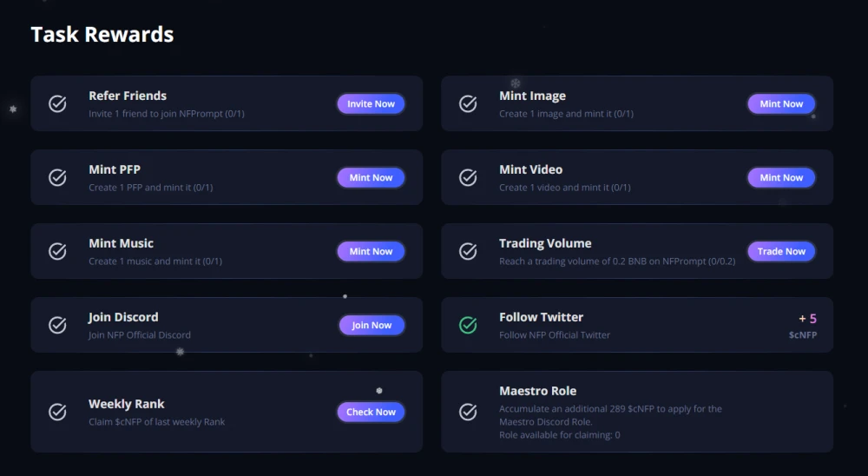Click Mint Now for Mint PFP
This screenshot has width=868, height=476.
click(371, 177)
